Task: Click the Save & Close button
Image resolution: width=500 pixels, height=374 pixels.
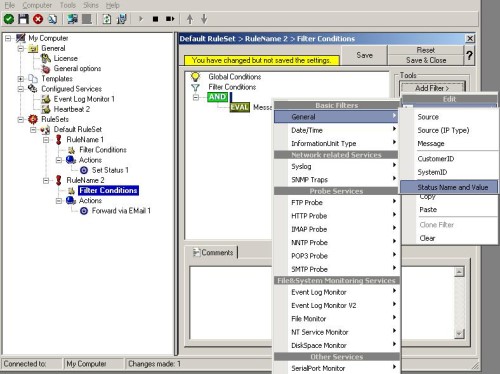Action: tap(426, 60)
